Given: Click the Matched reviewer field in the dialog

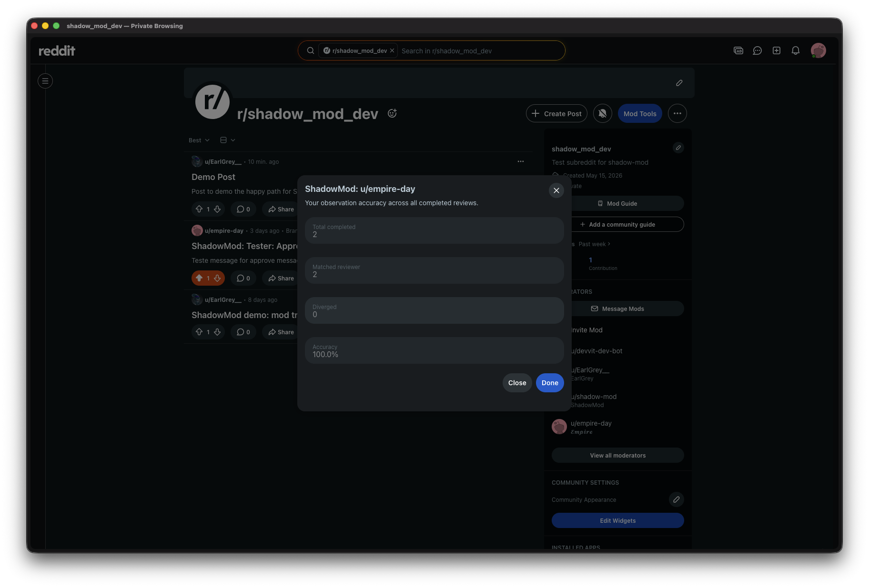Looking at the screenshot, I should 434,271.
